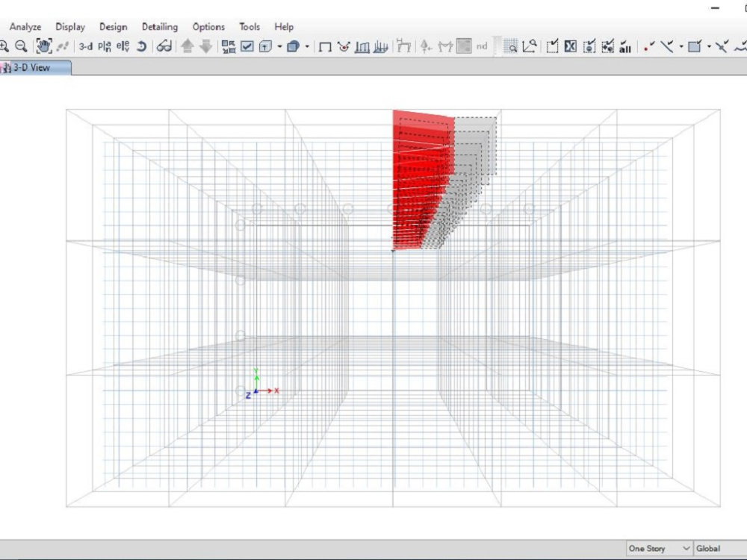
Task: Enable rubber band zoom selection
Action: (x=512, y=46)
